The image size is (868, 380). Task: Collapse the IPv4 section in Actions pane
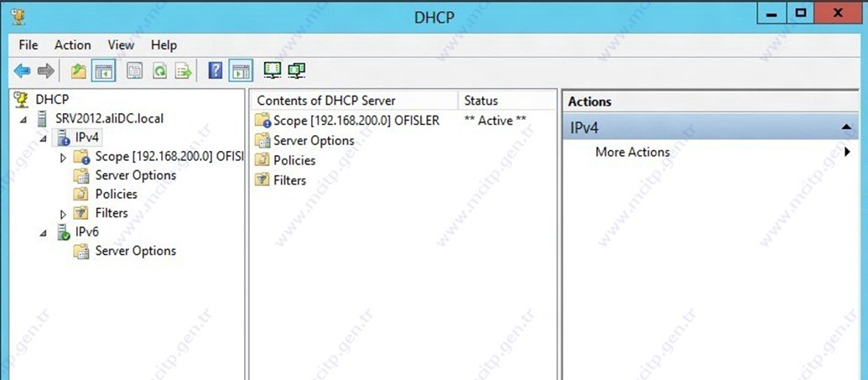click(846, 128)
